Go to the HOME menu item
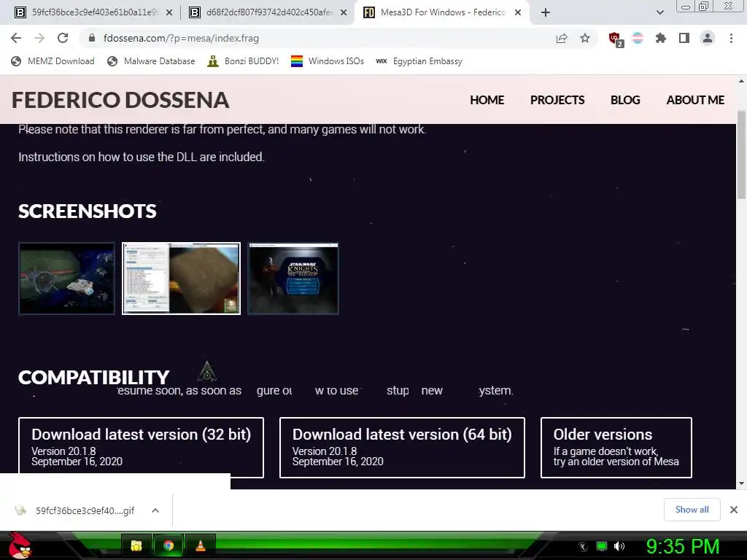 point(487,100)
